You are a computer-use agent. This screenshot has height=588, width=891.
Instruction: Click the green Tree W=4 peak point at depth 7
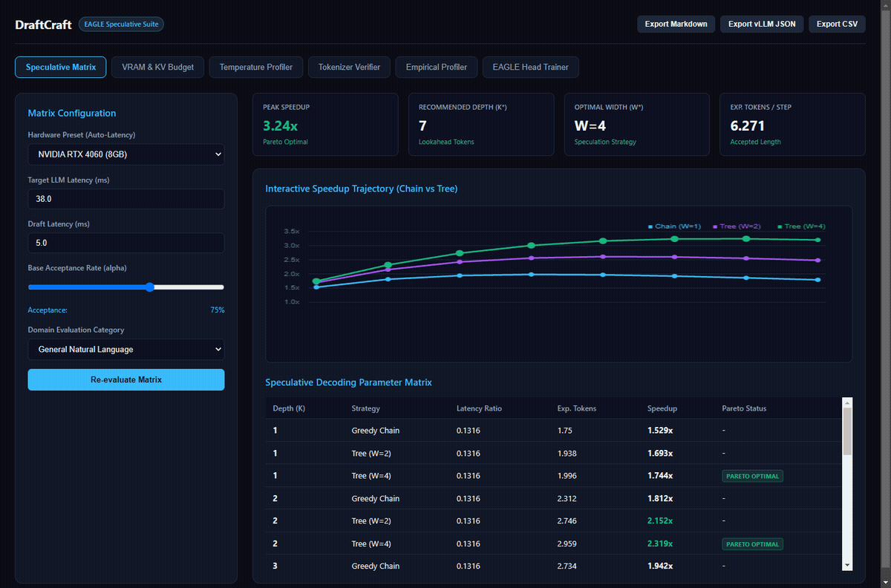tap(746, 238)
